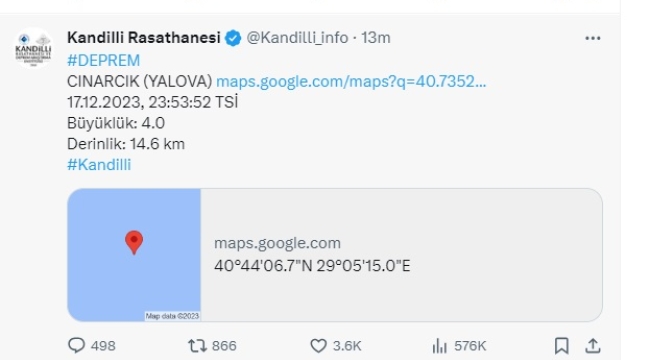Open the map thumbnail with red pin
This screenshot has height=360, width=650.
(x=134, y=255)
